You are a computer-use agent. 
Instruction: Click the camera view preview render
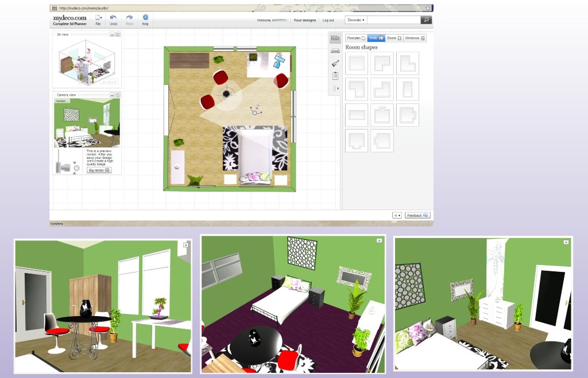coord(87,123)
